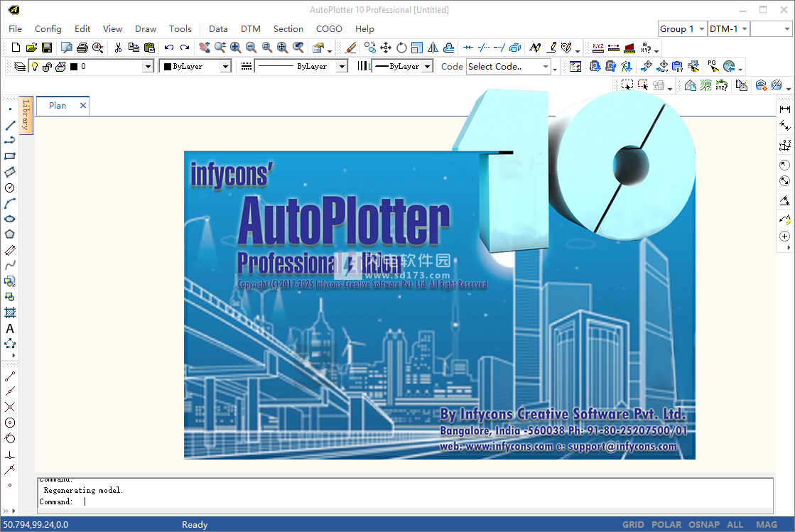Click the XYZ coordinate measurement icon
This screenshot has width=795, height=532.
pos(598,48)
